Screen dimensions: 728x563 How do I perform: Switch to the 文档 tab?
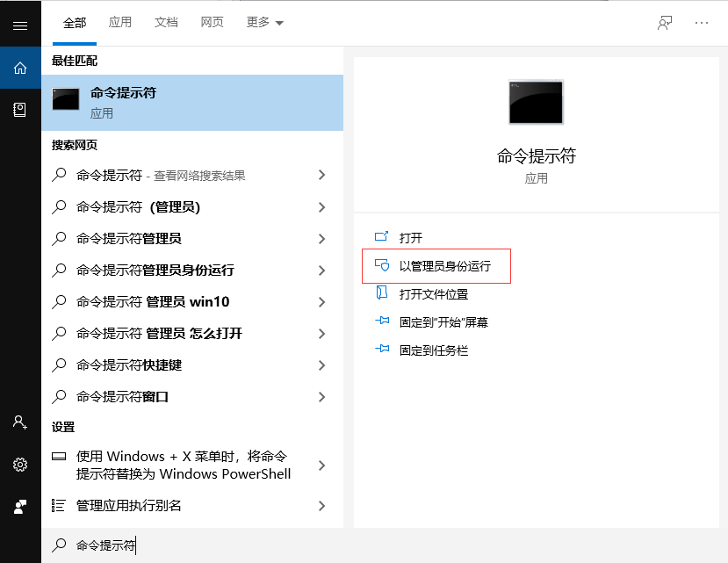coord(166,22)
